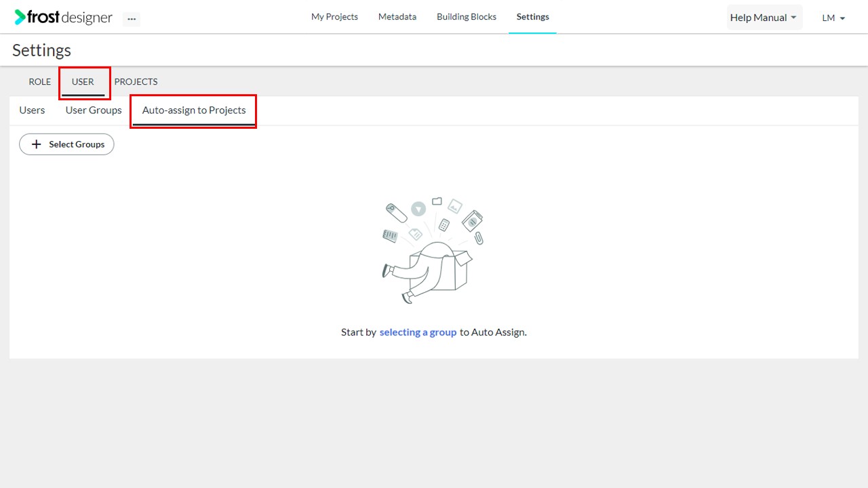Open Building Blocks page
Screen dimensions: 868x488
pyautogui.click(x=467, y=17)
